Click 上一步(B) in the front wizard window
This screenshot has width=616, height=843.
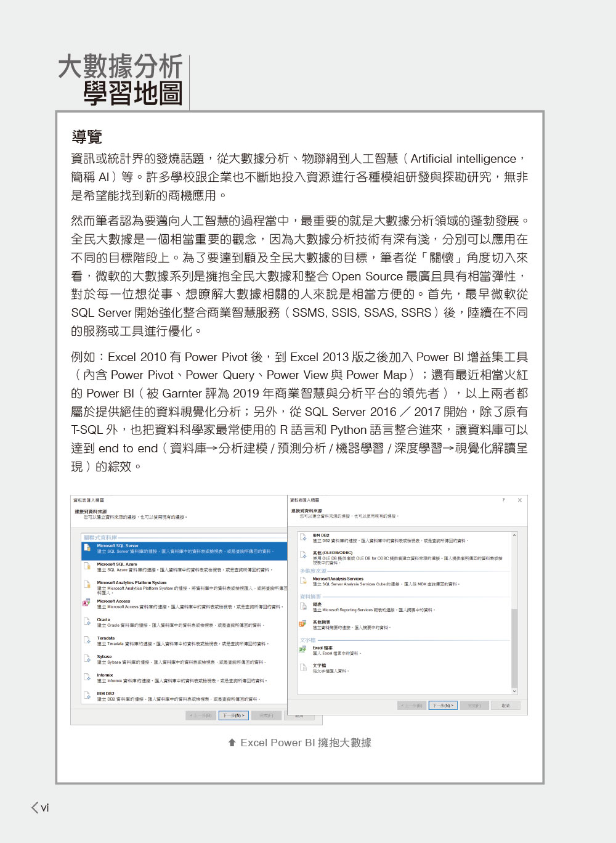pyautogui.click(x=411, y=706)
